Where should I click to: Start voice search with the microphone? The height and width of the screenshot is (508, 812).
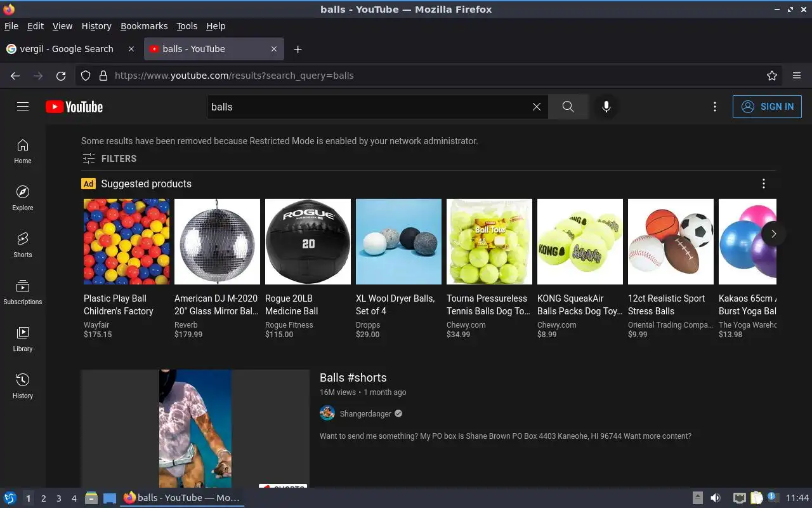[606, 107]
